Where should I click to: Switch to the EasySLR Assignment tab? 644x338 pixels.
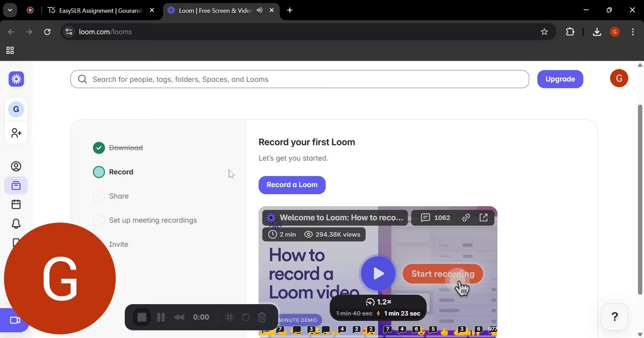pos(101,10)
